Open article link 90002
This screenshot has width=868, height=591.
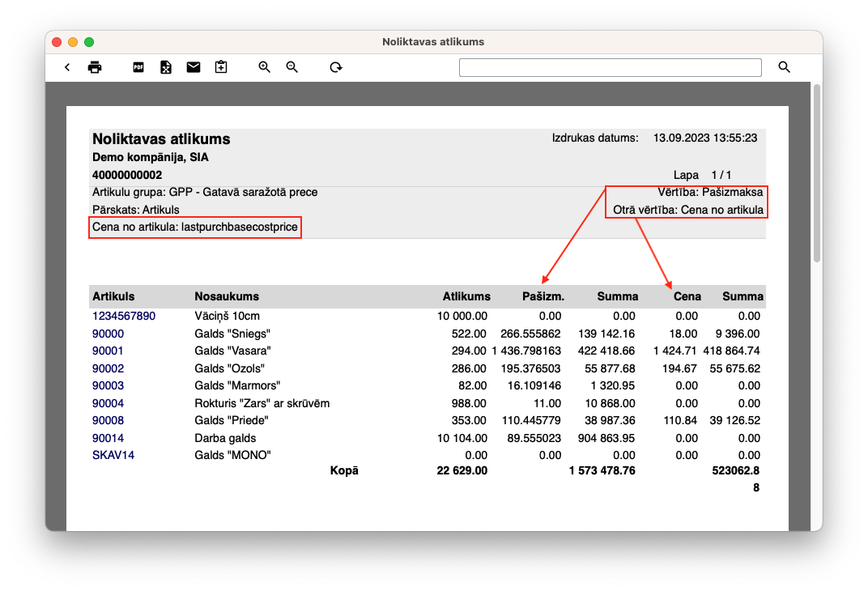click(x=108, y=368)
